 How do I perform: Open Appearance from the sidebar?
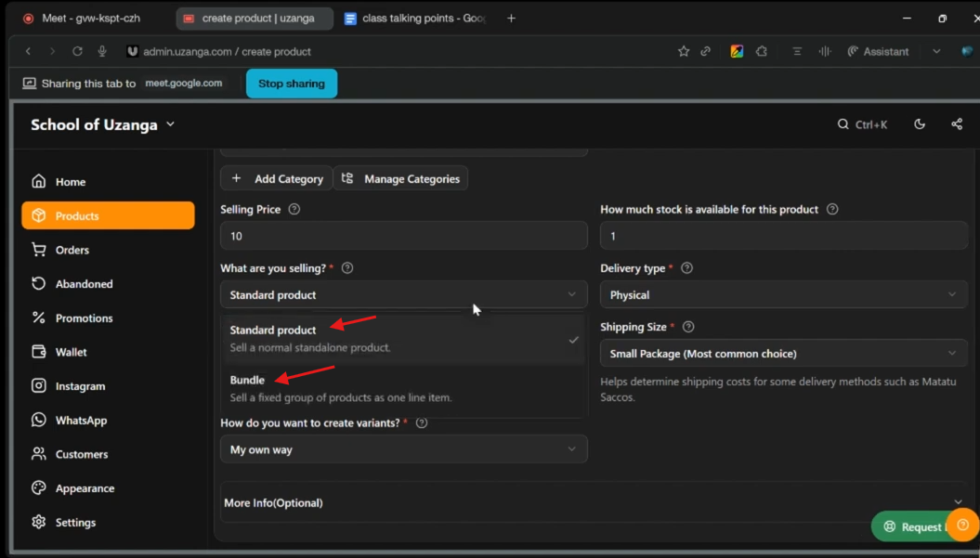tap(108, 488)
